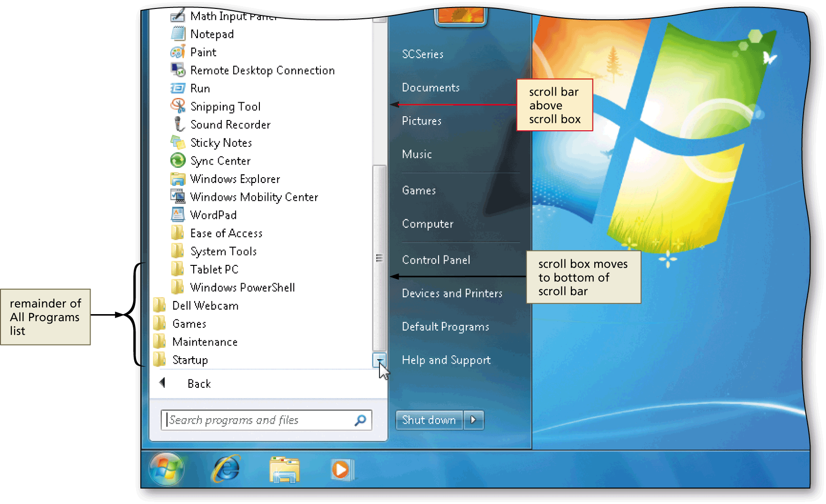Click the Startup folder icon

159,360
